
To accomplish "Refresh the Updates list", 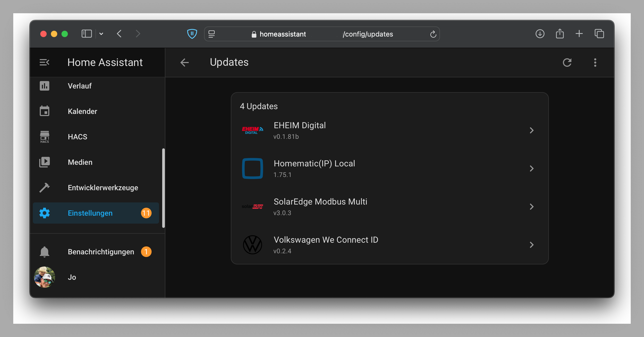I will (567, 62).
